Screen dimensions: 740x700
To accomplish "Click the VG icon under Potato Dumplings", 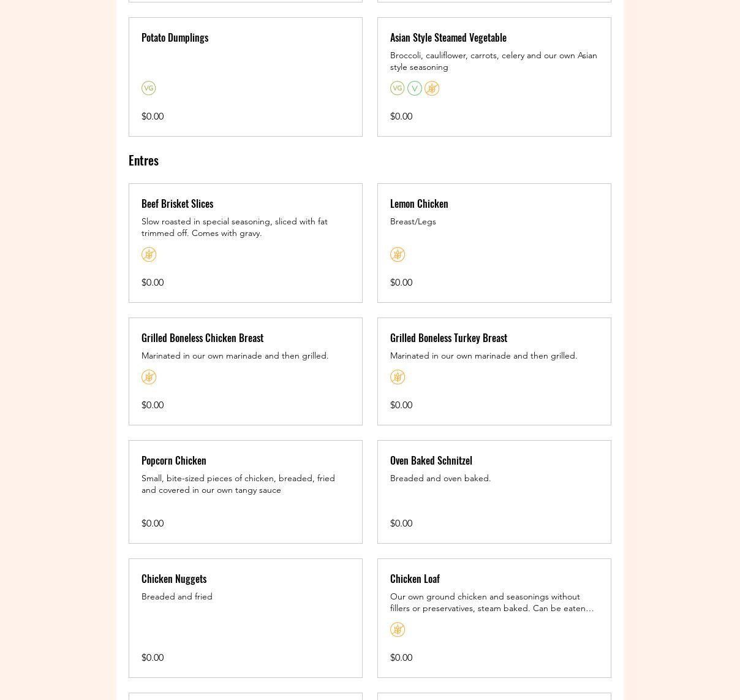I will pos(148,88).
